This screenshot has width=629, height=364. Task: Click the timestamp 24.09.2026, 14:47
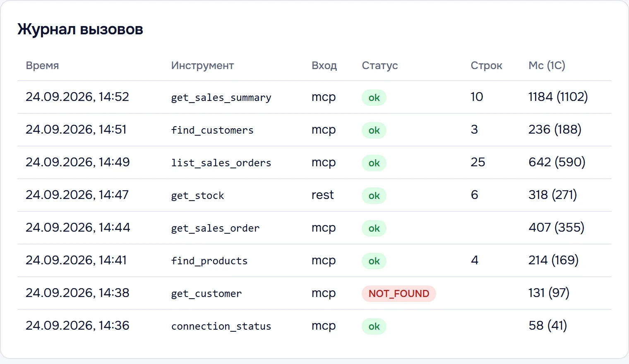[x=77, y=195]
